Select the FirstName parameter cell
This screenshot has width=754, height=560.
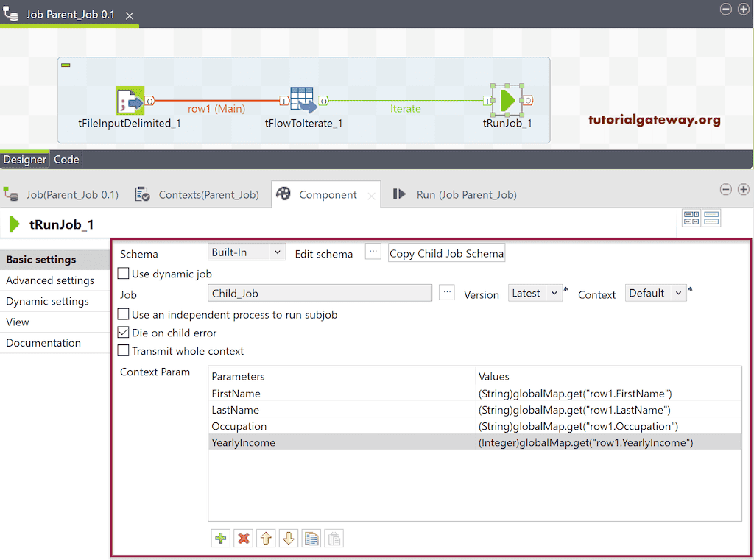tap(342, 394)
